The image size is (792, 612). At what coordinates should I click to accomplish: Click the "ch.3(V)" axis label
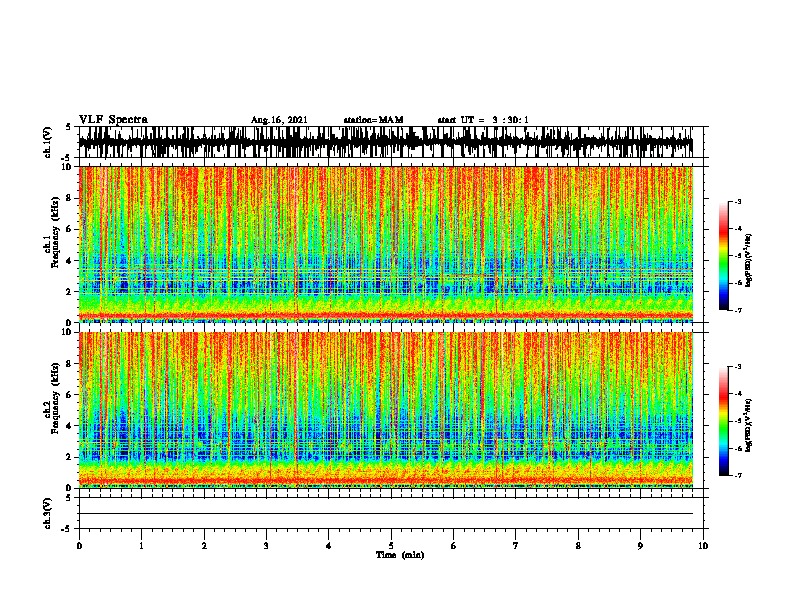click(48, 513)
